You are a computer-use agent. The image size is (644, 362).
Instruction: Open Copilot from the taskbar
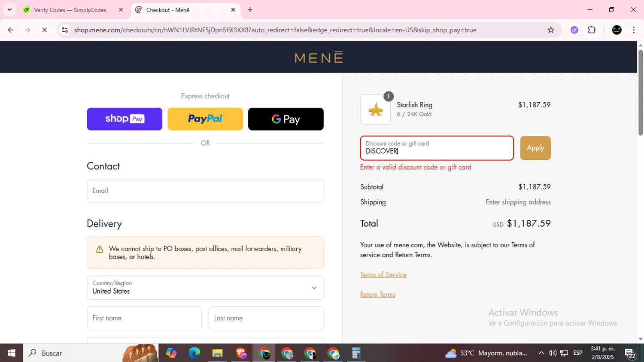pyautogui.click(x=171, y=353)
